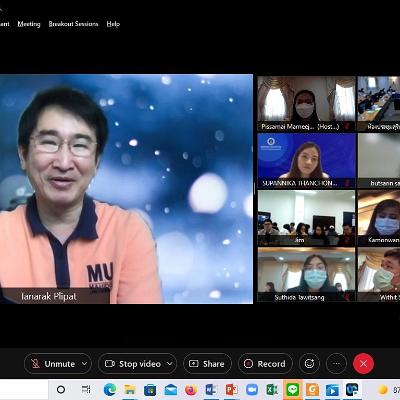400x400 pixels.
Task: Open the Help menu
Action: pos(113,24)
